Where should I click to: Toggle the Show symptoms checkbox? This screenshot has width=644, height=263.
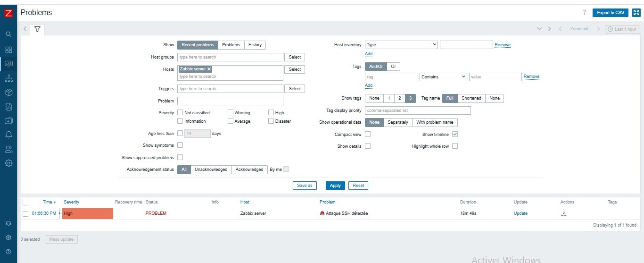point(180,145)
